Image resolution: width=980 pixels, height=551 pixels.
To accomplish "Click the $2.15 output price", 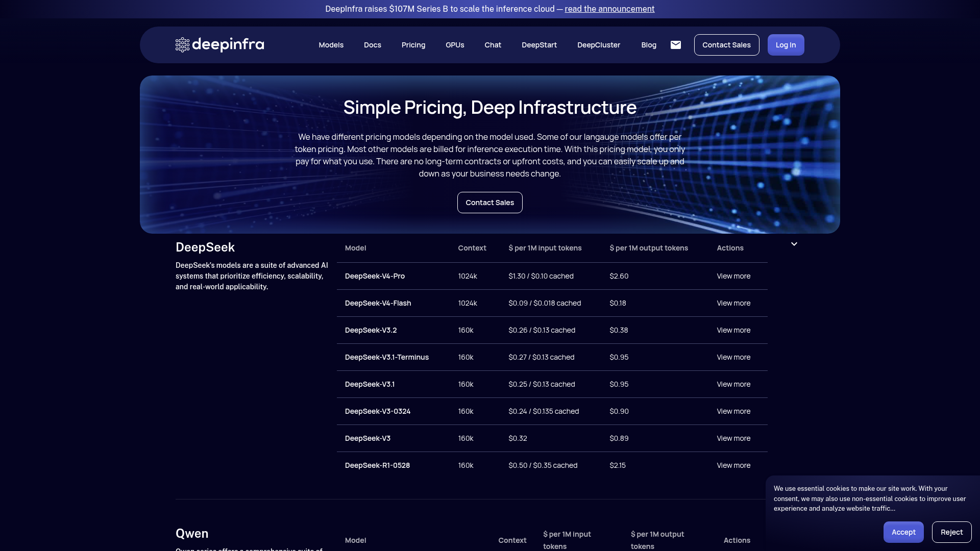I will tap(618, 465).
